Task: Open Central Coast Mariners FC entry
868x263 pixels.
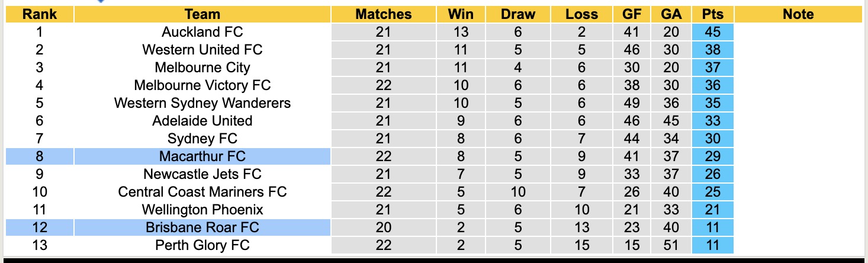Action: (x=202, y=192)
